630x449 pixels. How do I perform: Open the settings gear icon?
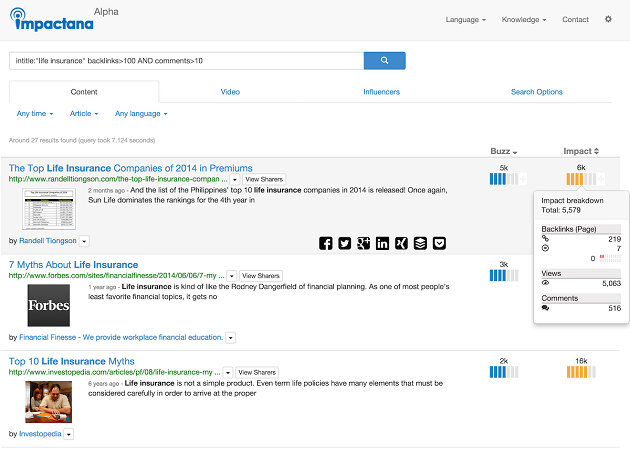(x=608, y=19)
